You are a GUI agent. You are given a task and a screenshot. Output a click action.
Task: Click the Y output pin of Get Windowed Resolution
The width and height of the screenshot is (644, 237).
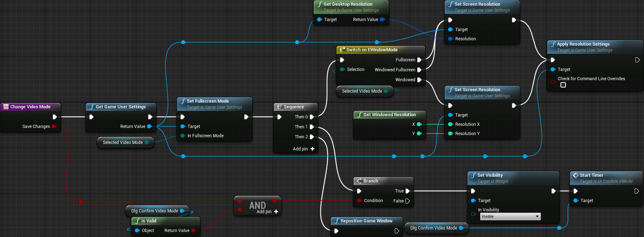419,134
